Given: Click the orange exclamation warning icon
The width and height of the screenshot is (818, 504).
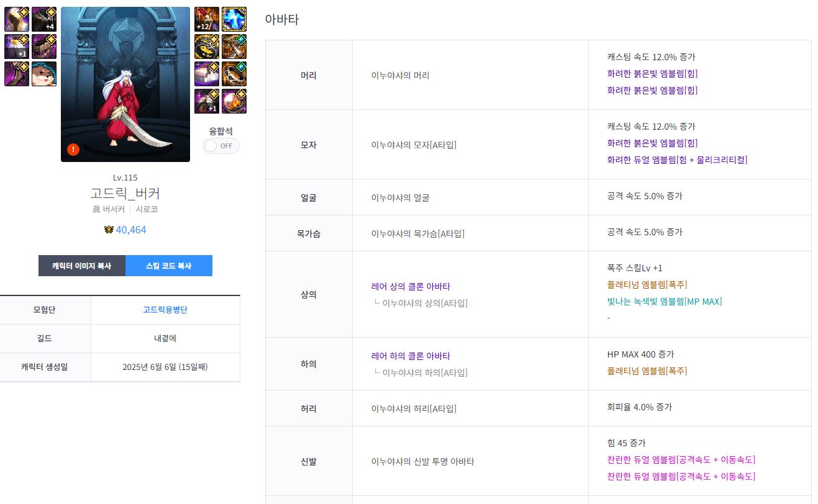Looking at the screenshot, I should point(73,149).
